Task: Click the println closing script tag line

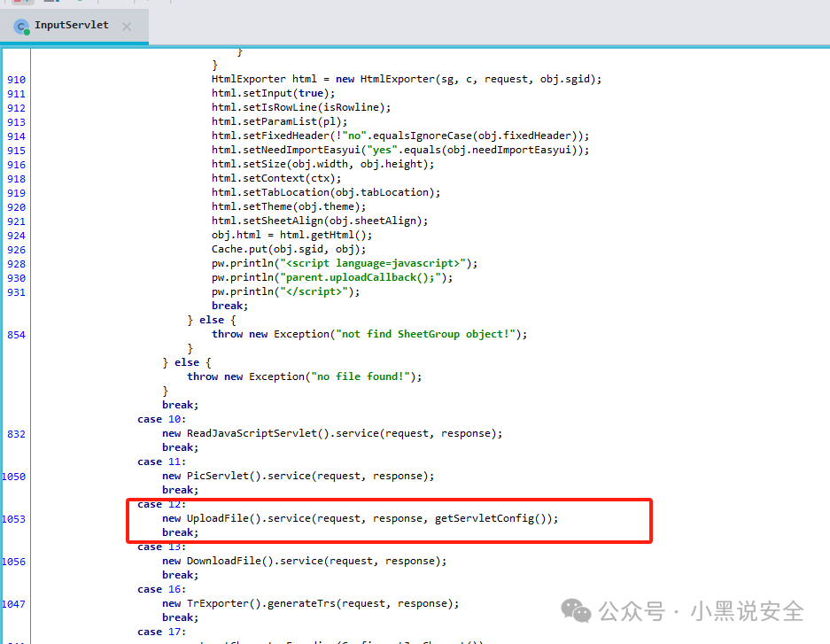Action: point(285,291)
